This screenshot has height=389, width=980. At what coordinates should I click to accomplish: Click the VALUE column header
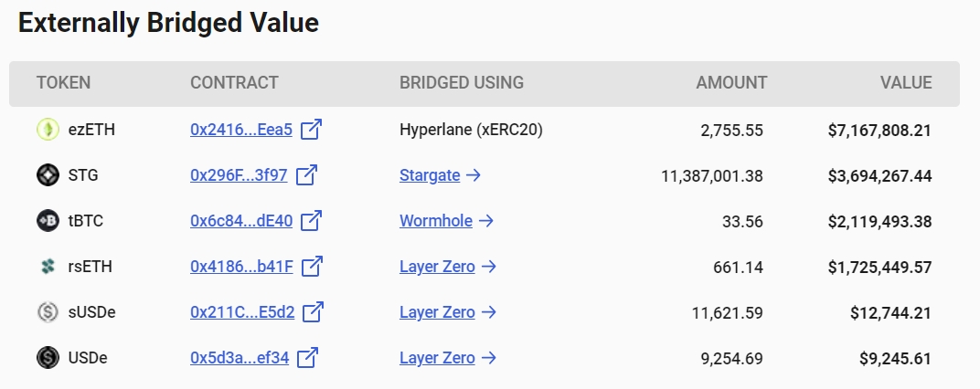click(906, 82)
